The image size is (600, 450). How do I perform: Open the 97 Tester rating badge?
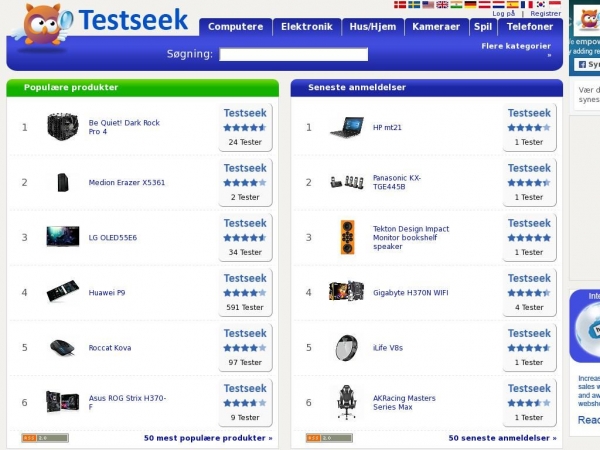click(x=245, y=348)
